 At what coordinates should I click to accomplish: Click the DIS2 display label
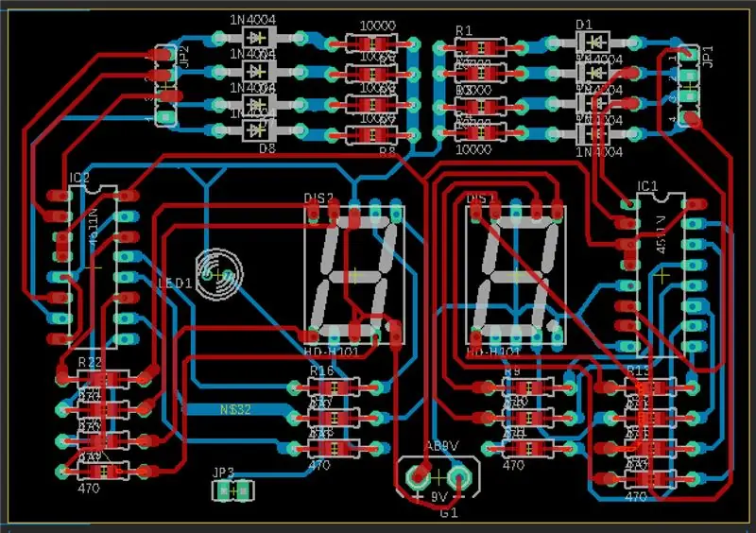click(x=318, y=198)
